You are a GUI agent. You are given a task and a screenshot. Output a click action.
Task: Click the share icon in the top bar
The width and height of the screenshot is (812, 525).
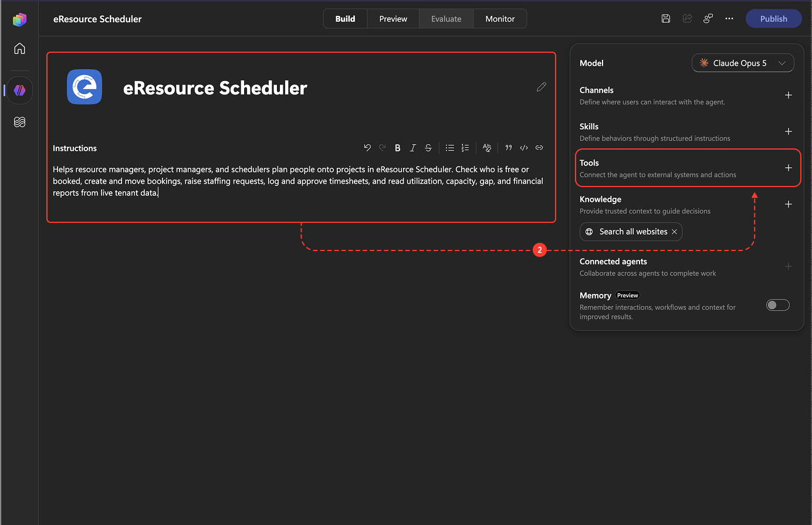[x=687, y=19]
